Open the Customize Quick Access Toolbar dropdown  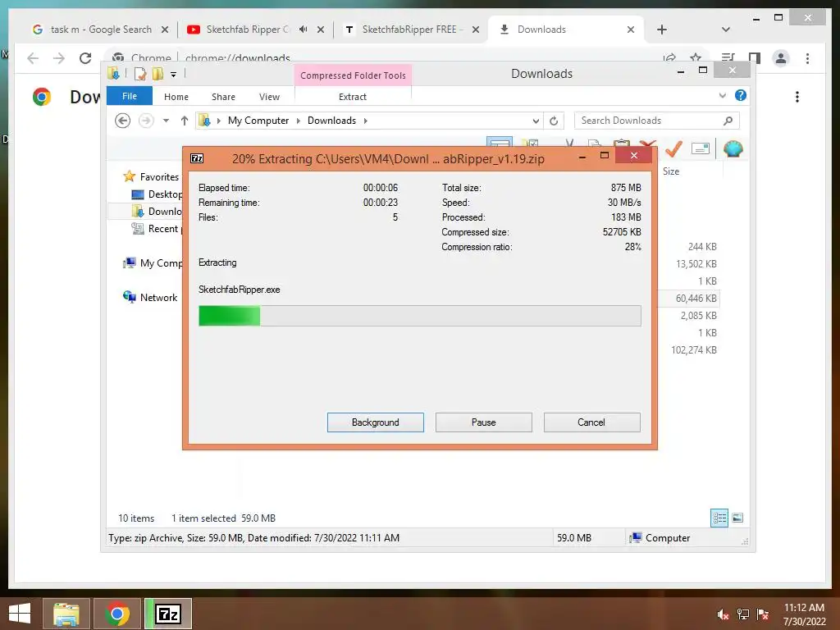click(174, 75)
